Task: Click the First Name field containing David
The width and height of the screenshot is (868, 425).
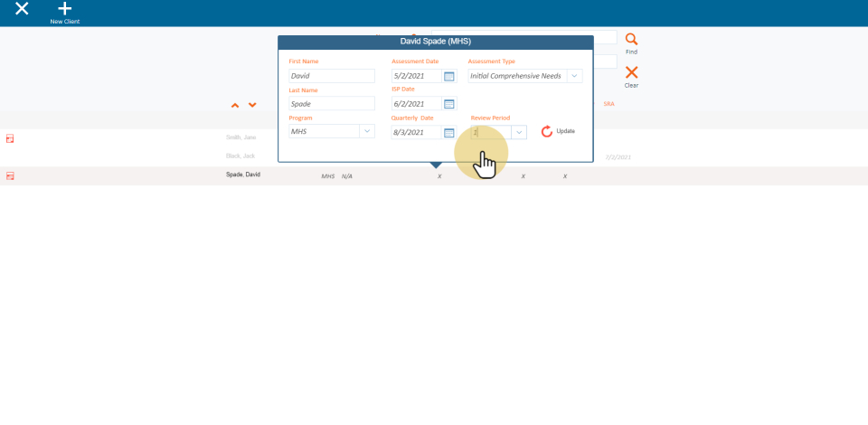Action: 331,76
